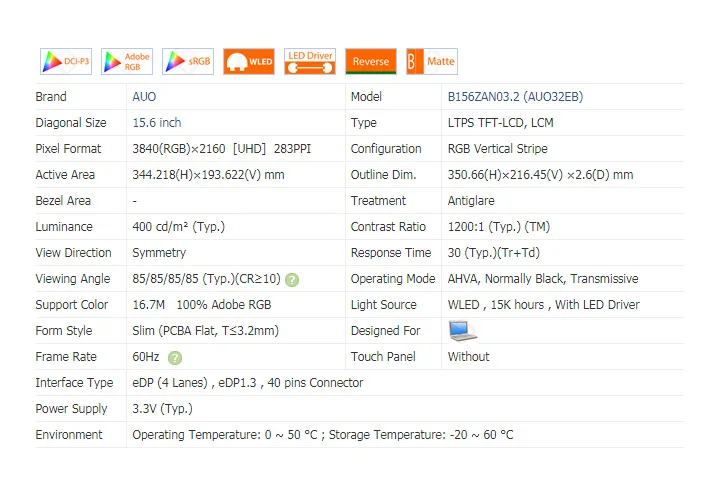Viewport: 716px width, 492px height.
Task: Click the 15.6 inch diagonal size value
Action: click(x=157, y=123)
